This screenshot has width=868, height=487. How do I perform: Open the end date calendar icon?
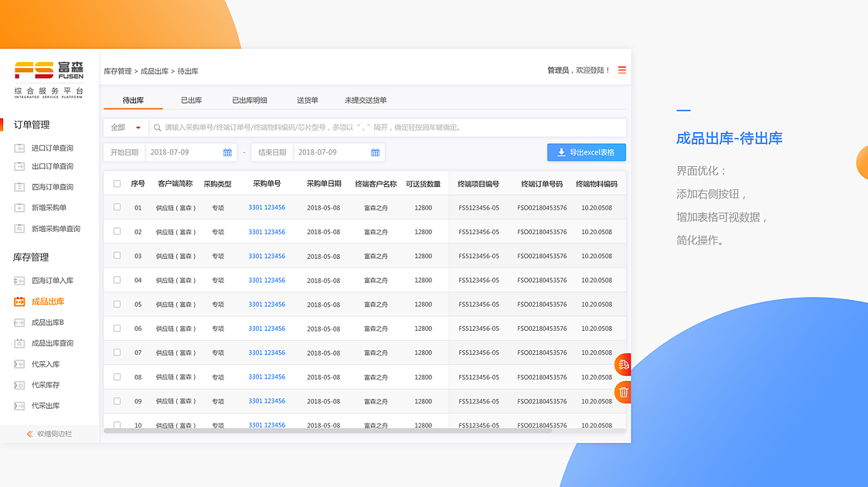coord(376,152)
